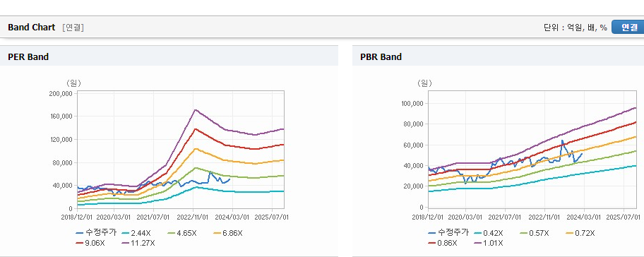Click the blue price spike in PBR chart
The width and height of the screenshot is (644, 257).
(x=562, y=141)
